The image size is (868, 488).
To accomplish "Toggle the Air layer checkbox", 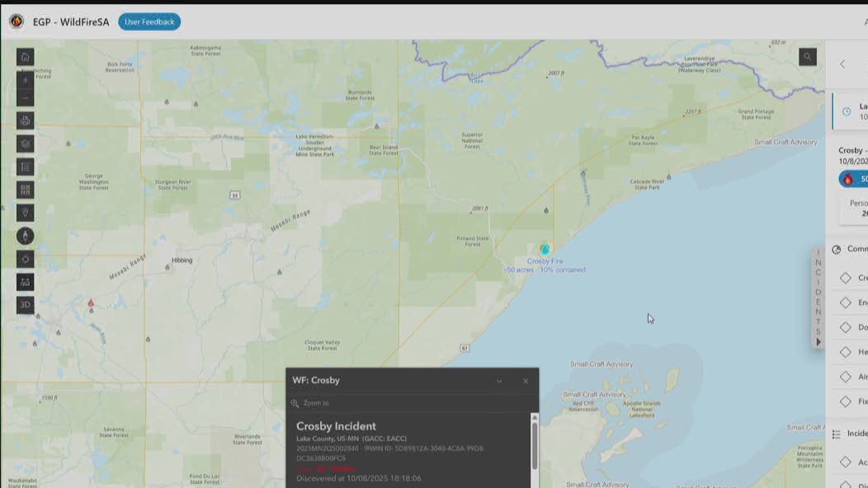I will (x=847, y=377).
